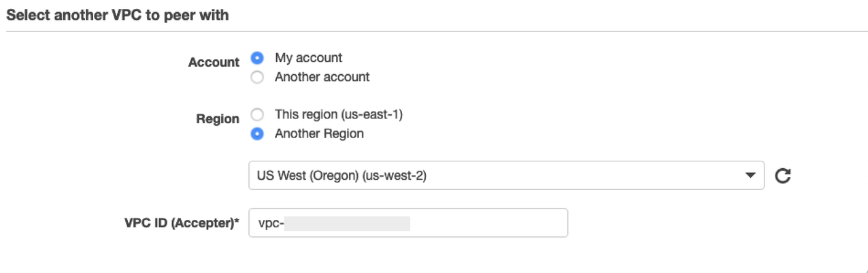This screenshot has width=868, height=273.
Task: Choose the This region (us-east-1) radio option
Action: [257, 114]
